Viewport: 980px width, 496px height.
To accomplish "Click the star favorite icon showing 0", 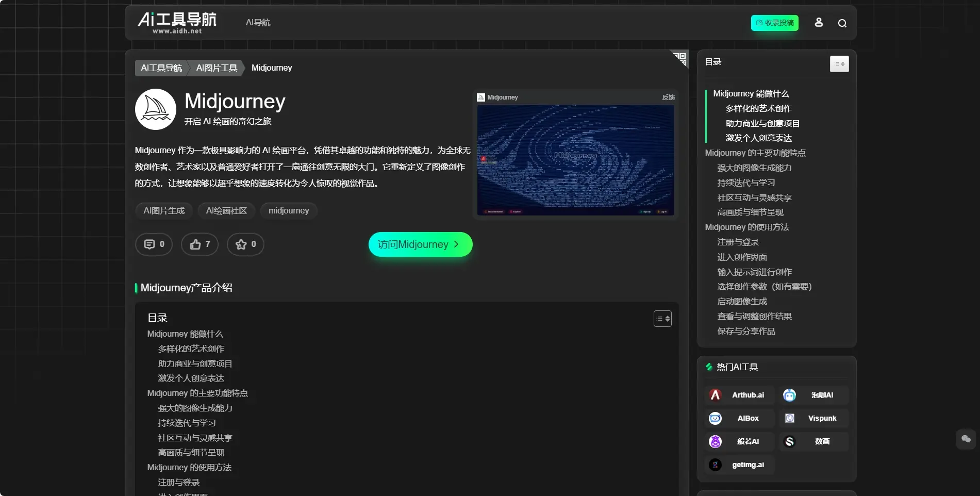I will point(245,244).
